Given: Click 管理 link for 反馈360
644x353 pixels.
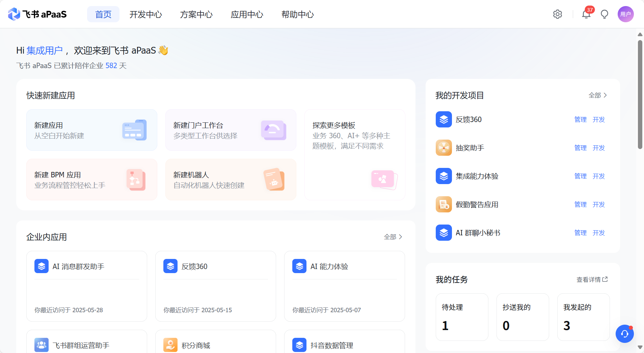Looking at the screenshot, I should pyautogui.click(x=580, y=120).
